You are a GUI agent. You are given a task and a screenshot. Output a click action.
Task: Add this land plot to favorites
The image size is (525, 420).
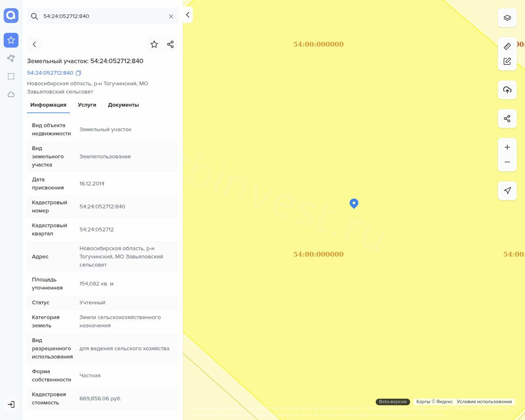(154, 44)
